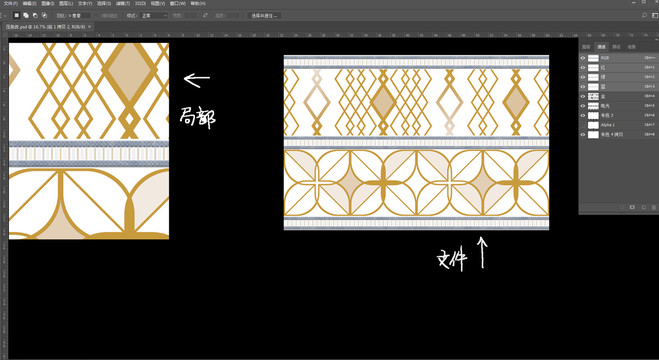The height and width of the screenshot is (360, 659).
Task: Open the workspace layout switcher at top right
Action: click(x=654, y=16)
